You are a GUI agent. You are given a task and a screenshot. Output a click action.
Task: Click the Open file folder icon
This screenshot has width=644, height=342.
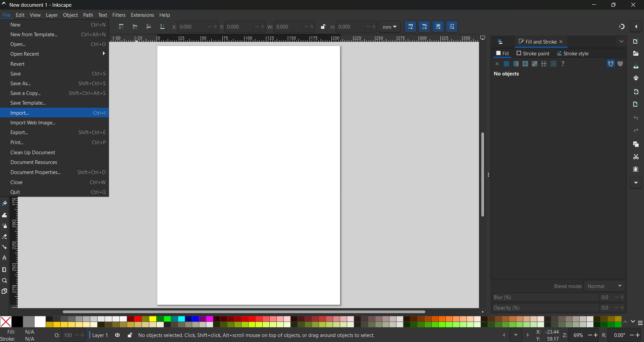pos(636,54)
